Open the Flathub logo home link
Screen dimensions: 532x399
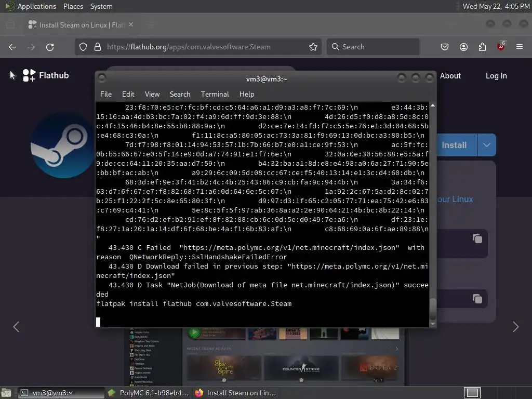(46, 75)
